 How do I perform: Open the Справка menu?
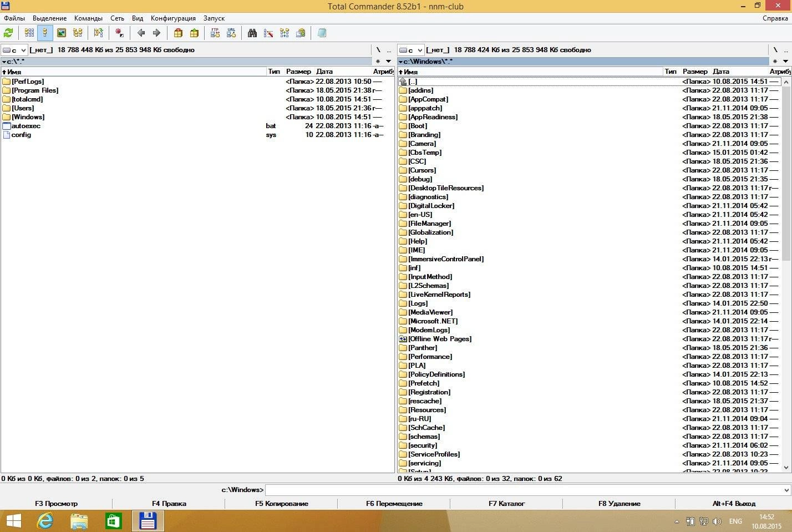coord(775,18)
